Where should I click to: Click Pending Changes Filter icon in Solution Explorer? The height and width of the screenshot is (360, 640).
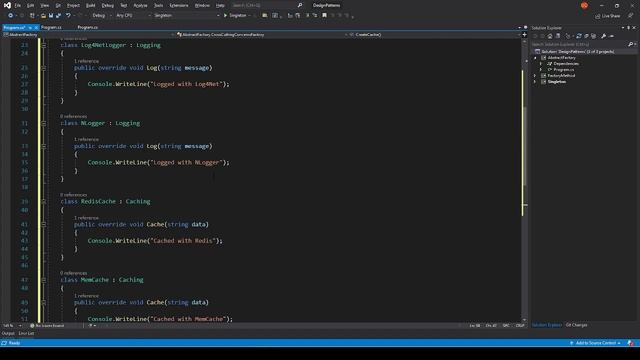pyautogui.click(x=568, y=36)
